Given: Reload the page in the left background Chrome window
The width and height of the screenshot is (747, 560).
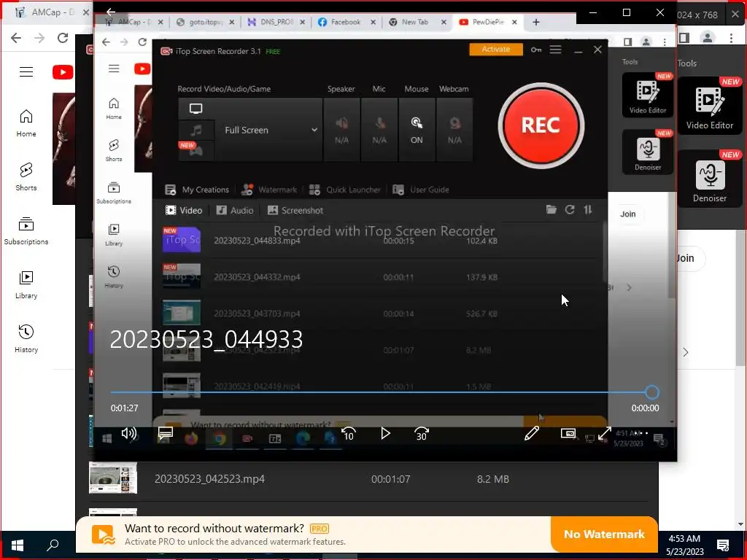Looking at the screenshot, I should coord(63,38).
